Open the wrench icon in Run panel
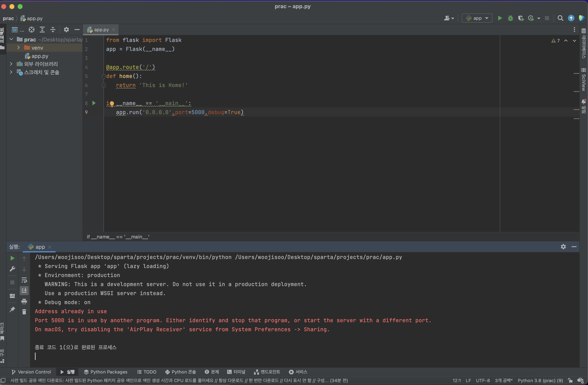The image size is (588, 385). pyautogui.click(x=12, y=269)
